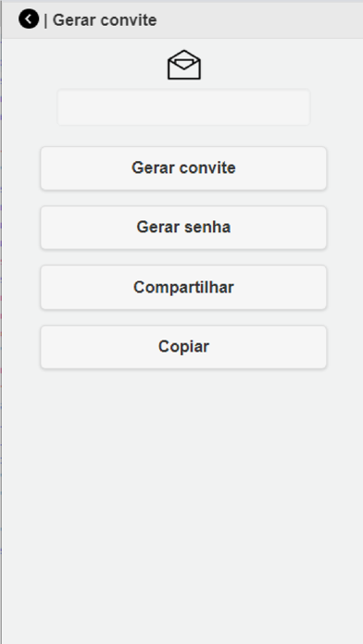Return to previous screen via circular chevron
363x644 pixels.
pos(29,19)
